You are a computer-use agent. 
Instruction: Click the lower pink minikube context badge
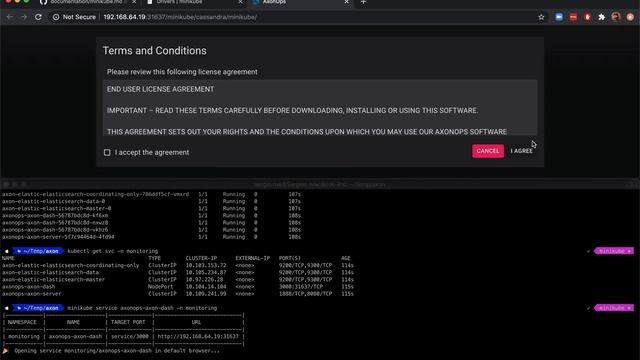(614, 308)
